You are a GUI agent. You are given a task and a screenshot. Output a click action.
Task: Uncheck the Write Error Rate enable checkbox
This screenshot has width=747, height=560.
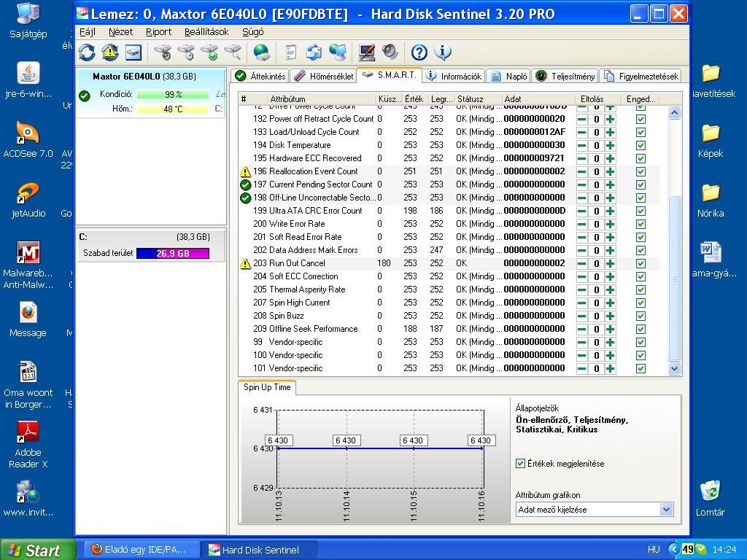640,224
